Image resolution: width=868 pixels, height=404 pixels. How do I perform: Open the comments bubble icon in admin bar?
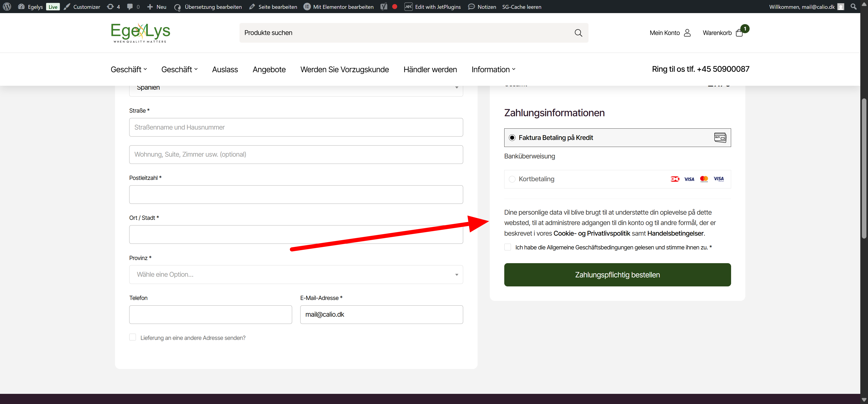click(x=130, y=7)
